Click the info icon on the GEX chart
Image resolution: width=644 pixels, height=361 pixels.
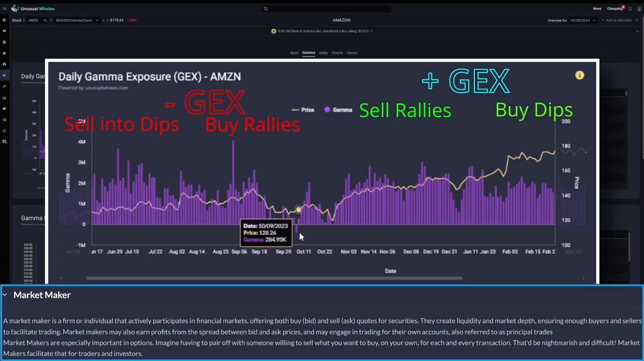(x=580, y=75)
